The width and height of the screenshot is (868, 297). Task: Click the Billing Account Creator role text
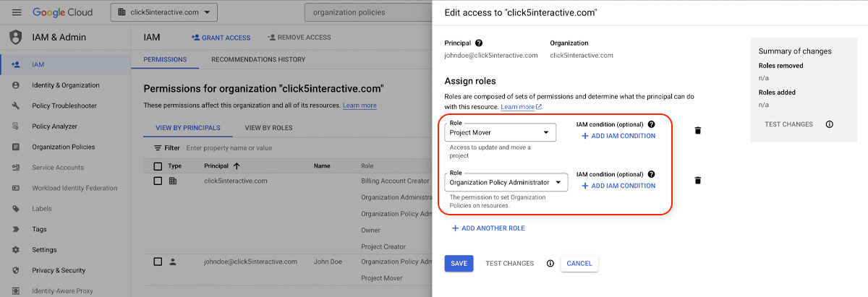394,181
